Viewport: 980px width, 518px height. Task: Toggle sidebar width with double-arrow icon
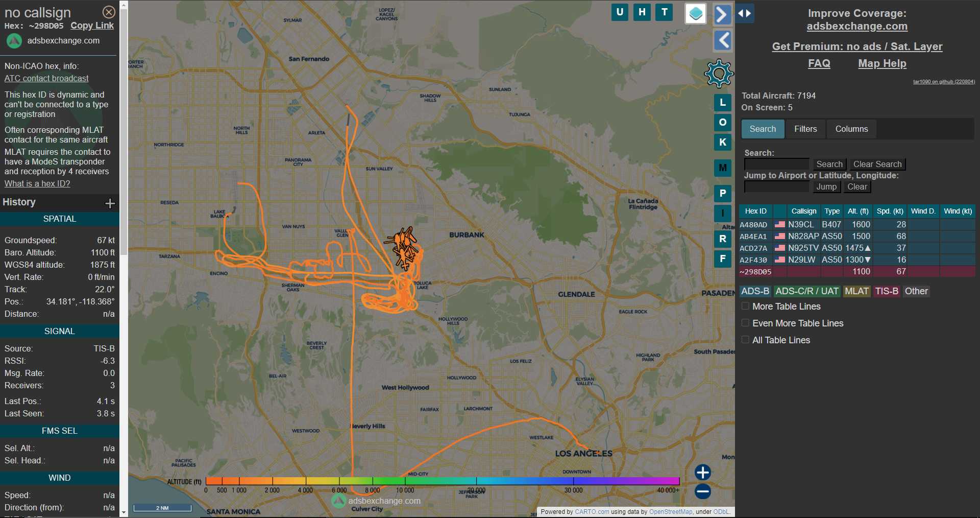click(745, 13)
